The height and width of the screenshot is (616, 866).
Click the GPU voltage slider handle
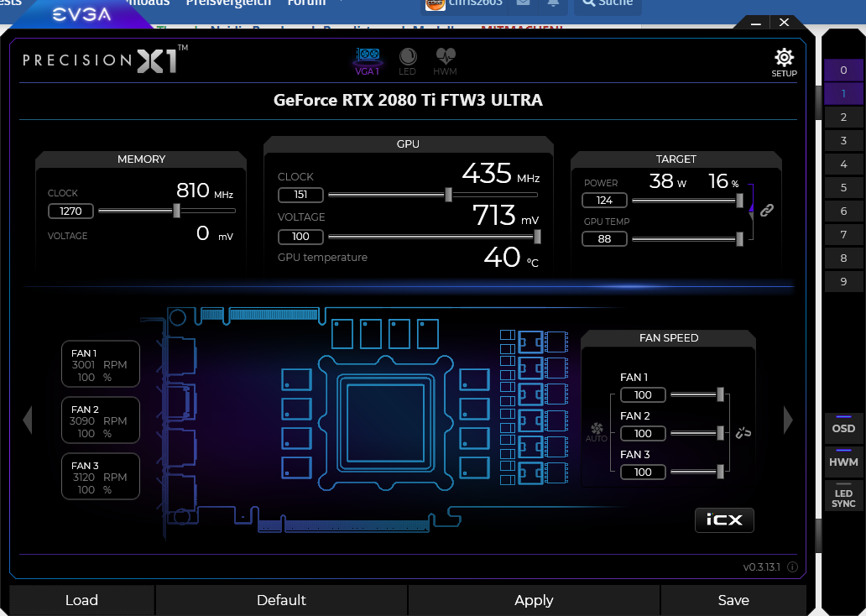[537, 237]
